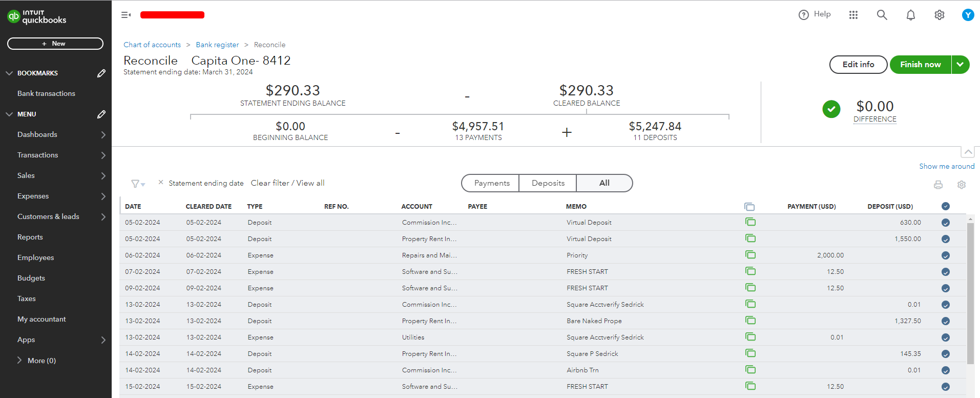Open matching icon for Utilities expense row
980x398 pixels.
(x=750, y=337)
